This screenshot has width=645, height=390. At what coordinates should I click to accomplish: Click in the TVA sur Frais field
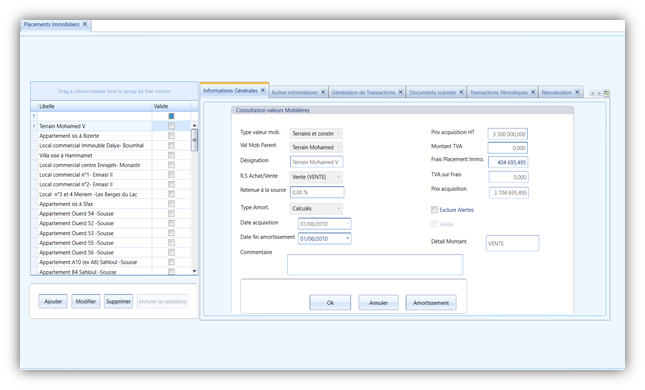click(508, 177)
